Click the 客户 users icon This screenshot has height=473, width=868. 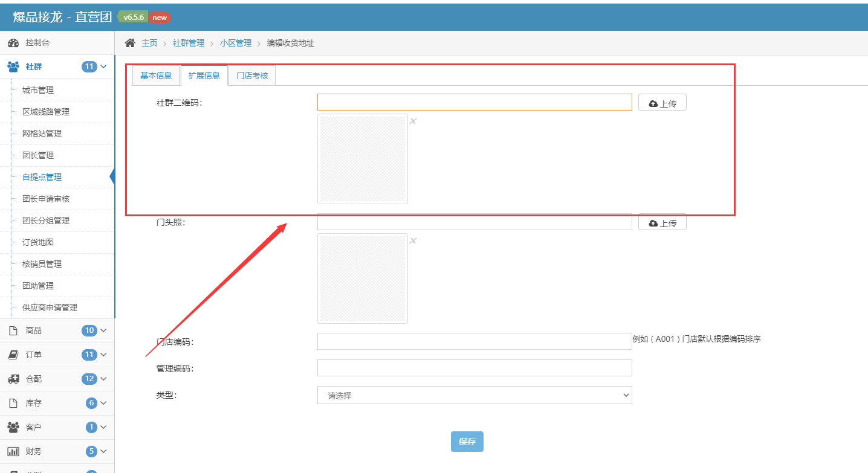[13, 427]
